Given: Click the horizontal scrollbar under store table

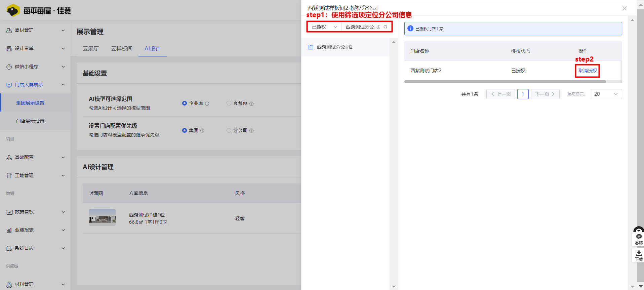Looking at the screenshot, I should click(505, 82).
